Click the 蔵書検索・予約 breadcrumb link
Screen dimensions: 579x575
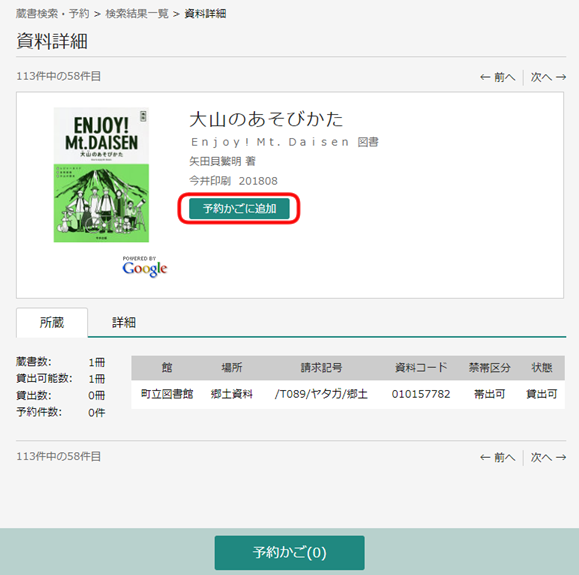(52, 14)
